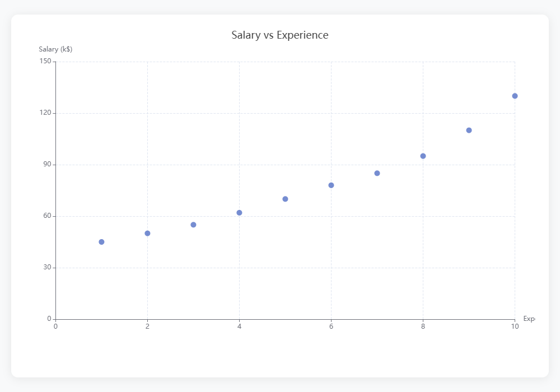This screenshot has width=560, height=392.
Task: Click the 120 label on salary axis
Action: point(45,113)
